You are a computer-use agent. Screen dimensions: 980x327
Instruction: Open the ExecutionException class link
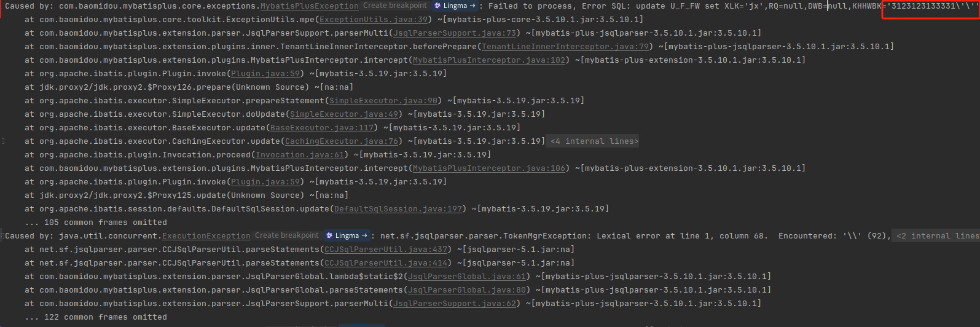(x=206, y=236)
